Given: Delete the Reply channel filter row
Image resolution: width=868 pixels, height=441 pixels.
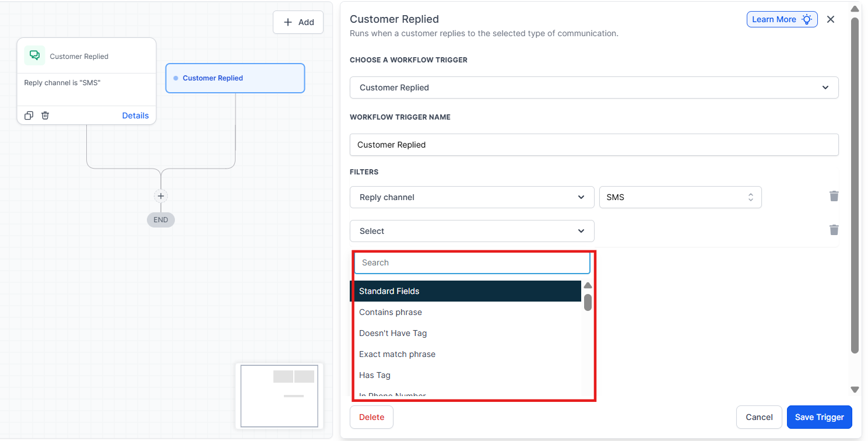Looking at the screenshot, I should (x=834, y=196).
